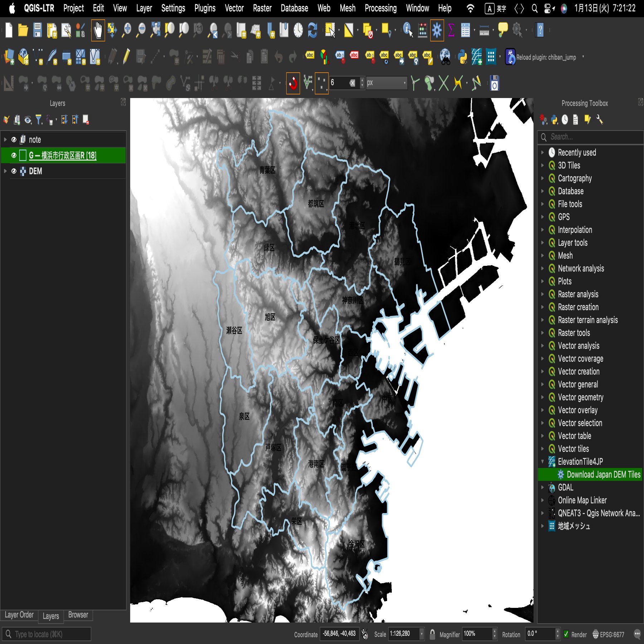Expand the DEM layer legend
The height and width of the screenshot is (644, 644).
5,171
